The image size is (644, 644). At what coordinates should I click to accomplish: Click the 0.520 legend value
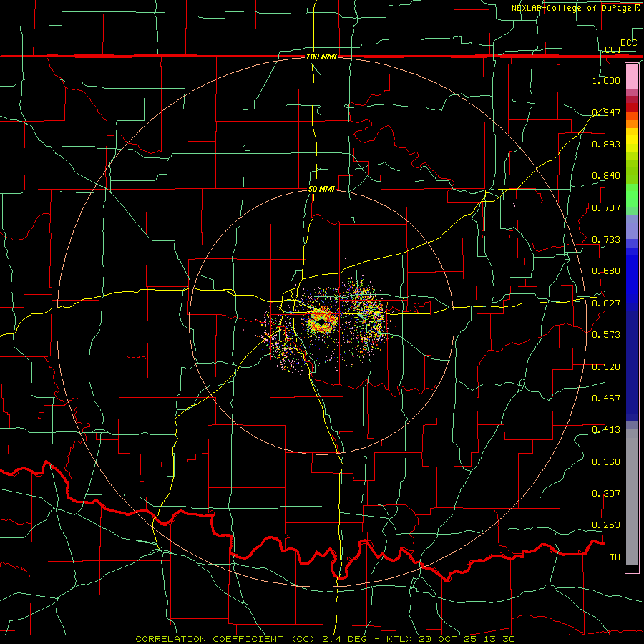point(606,367)
